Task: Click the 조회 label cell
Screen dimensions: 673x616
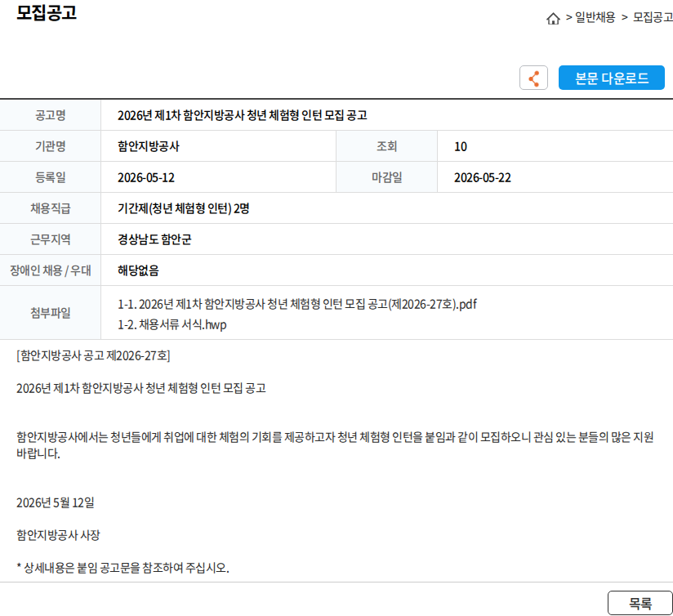Action: click(x=386, y=146)
